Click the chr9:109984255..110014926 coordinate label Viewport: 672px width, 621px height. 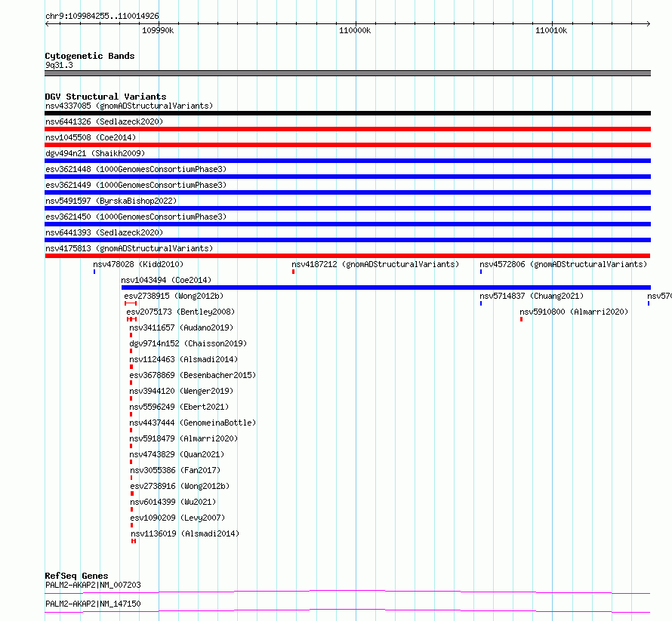click(x=102, y=16)
